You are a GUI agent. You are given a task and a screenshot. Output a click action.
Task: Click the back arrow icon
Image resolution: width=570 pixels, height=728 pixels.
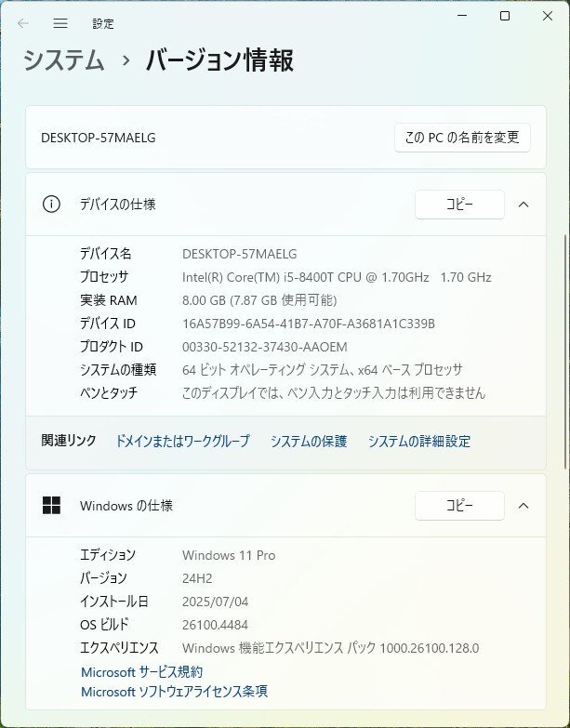click(x=22, y=23)
